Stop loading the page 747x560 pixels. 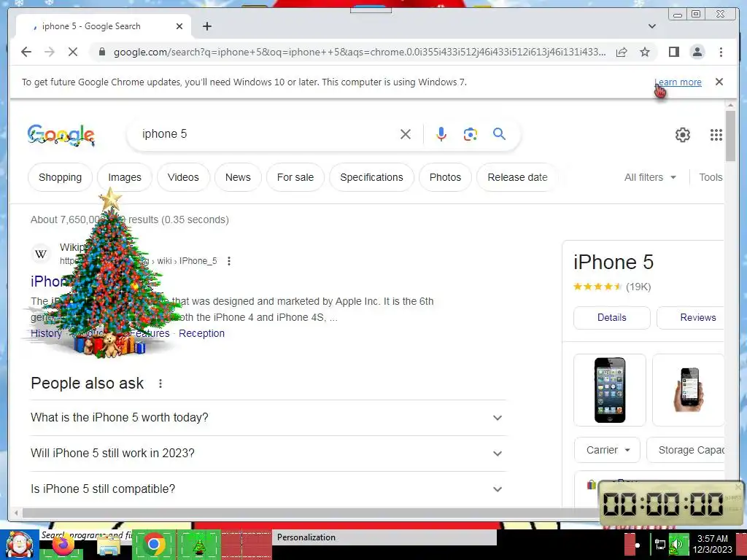(73, 52)
